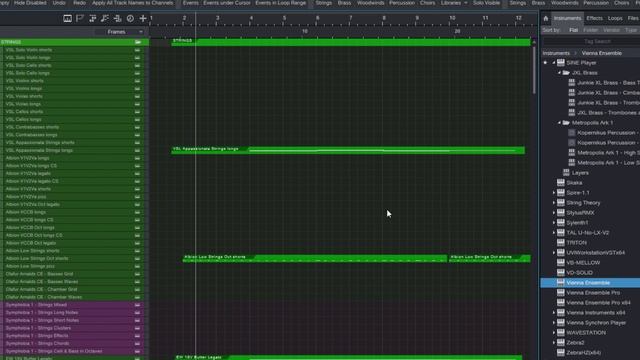The width and height of the screenshot is (640, 360).
Task: Click the STRINGS folder track icon
Action: [138, 42]
